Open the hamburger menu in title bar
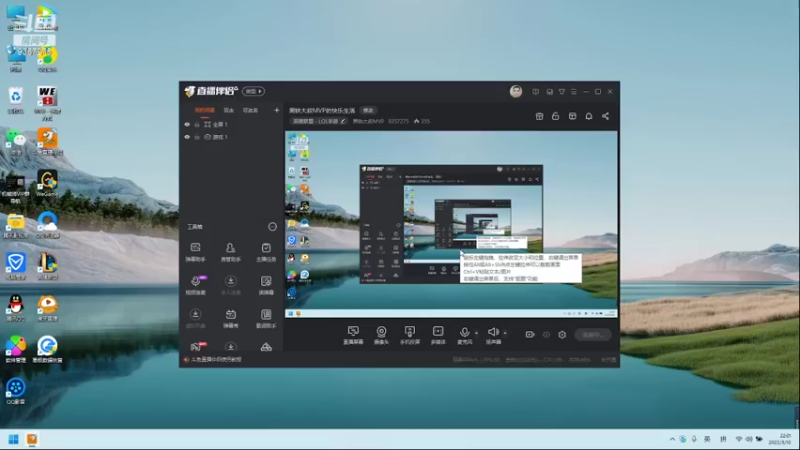Viewport: 800px width, 450px height. [x=574, y=92]
